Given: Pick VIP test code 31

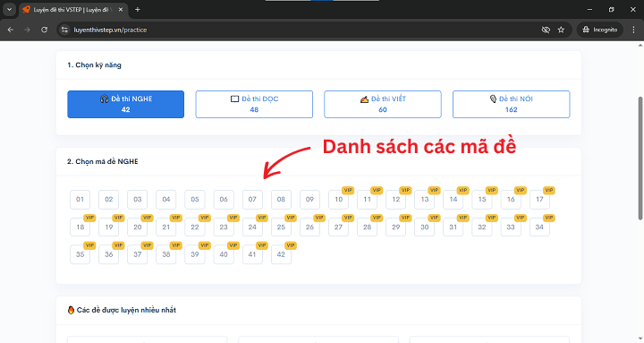Looking at the screenshot, I should pyautogui.click(x=453, y=227).
